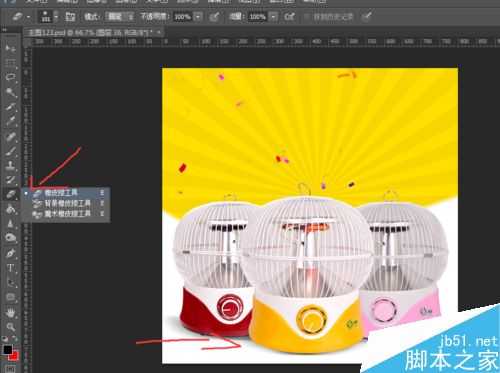Select the Move tool
Image resolution: width=500 pixels, height=373 pixels.
[x=11, y=48]
